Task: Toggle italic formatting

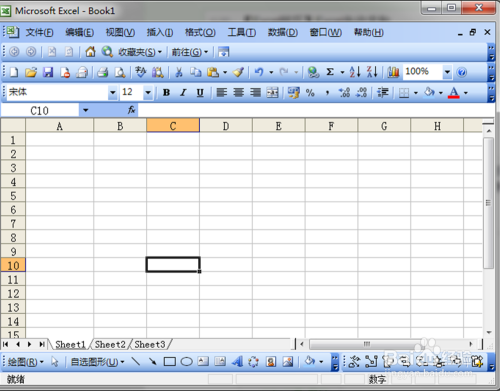Action: [x=183, y=93]
